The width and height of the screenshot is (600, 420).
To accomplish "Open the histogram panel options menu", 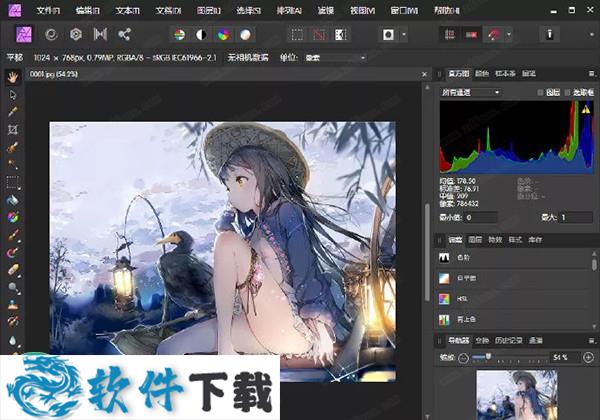I will 592,74.
